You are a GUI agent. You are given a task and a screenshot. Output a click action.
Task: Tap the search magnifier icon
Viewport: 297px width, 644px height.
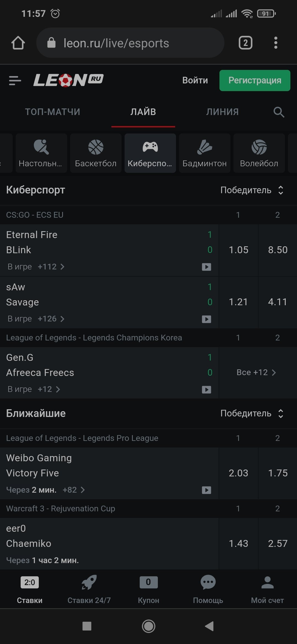279,112
